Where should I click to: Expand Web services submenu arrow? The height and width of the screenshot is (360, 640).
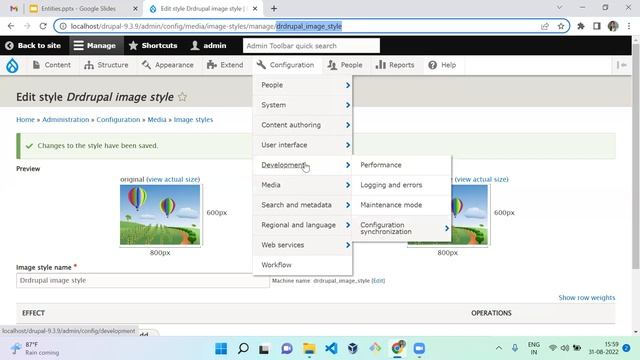click(x=348, y=245)
